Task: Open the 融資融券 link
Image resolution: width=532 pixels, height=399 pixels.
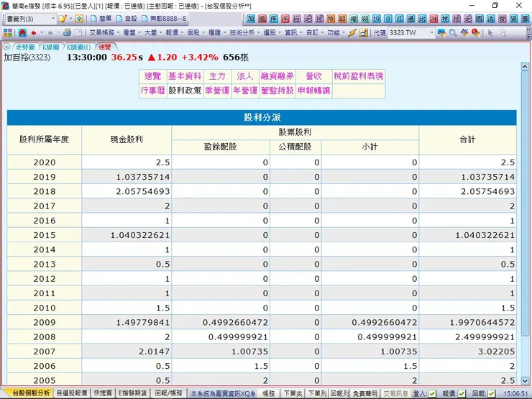Action: [278, 76]
